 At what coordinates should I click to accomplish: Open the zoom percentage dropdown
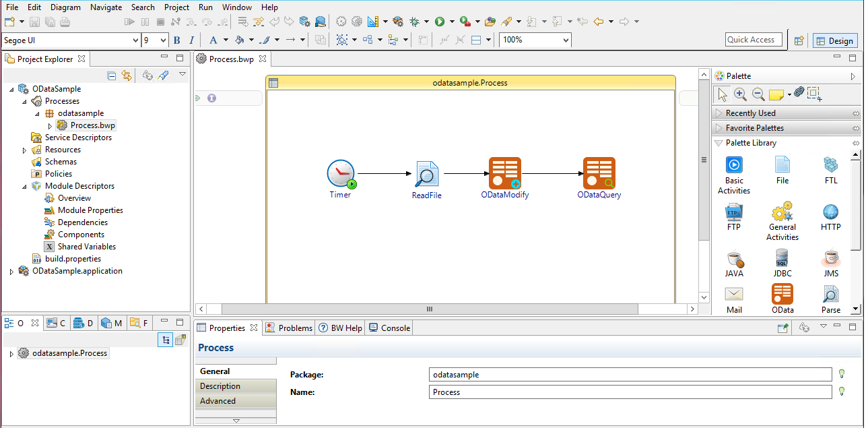coord(565,40)
